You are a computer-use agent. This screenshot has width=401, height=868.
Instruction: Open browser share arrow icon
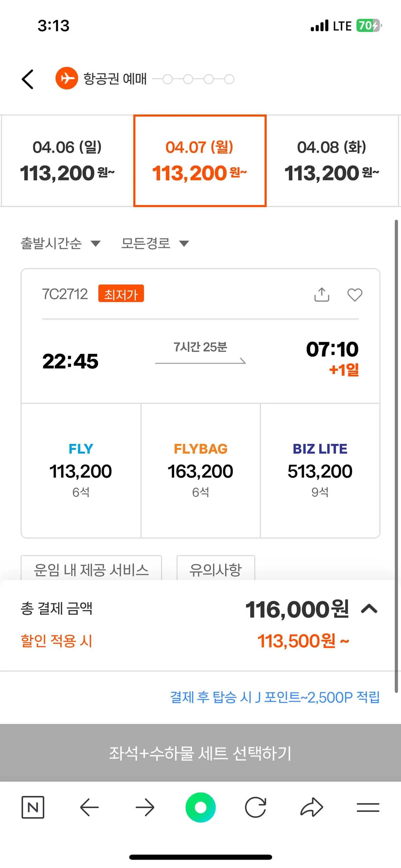tap(312, 807)
